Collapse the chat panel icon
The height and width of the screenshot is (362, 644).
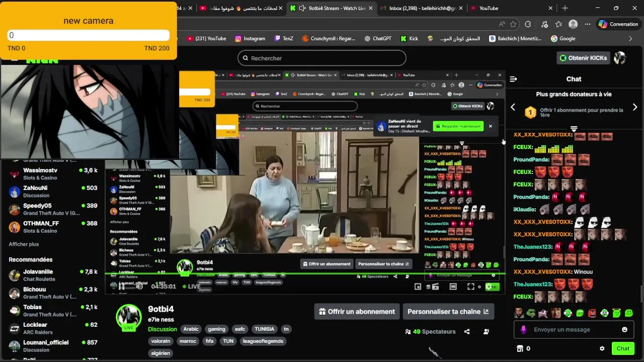click(513, 79)
